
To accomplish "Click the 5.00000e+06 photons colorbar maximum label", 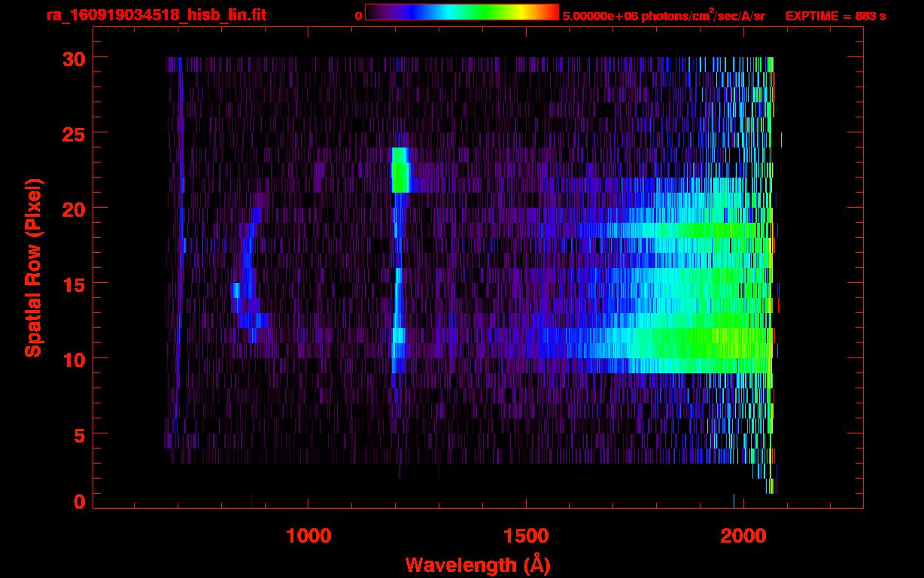I will [664, 15].
